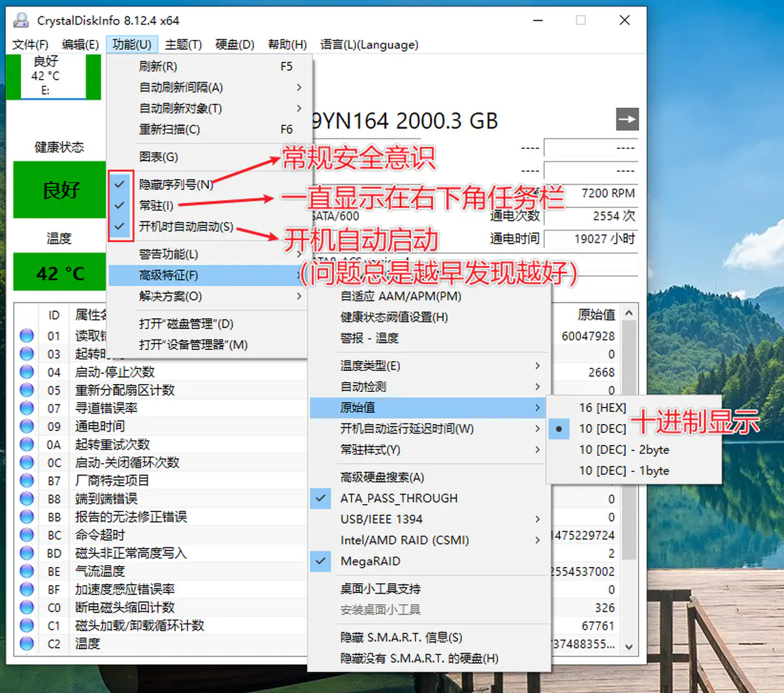Click the 7200 RPM rotation rate field
Viewport: 784px width, 693px height.
tap(591, 193)
